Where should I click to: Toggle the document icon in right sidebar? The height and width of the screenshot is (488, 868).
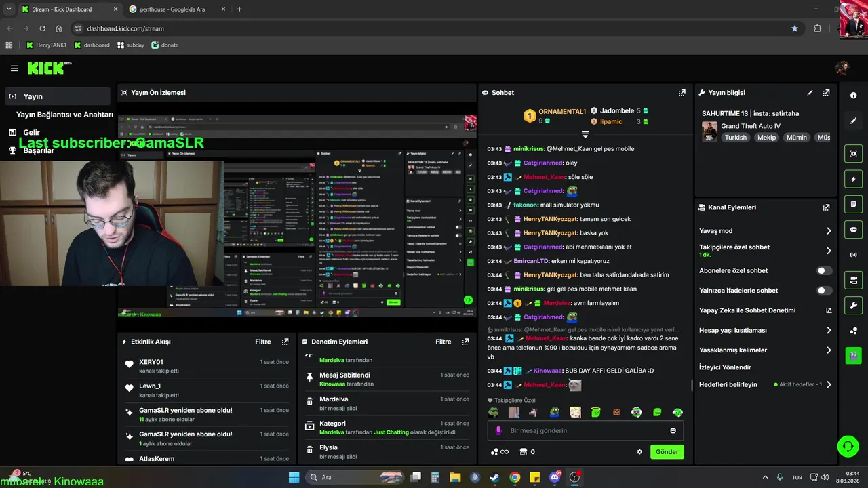(x=853, y=204)
